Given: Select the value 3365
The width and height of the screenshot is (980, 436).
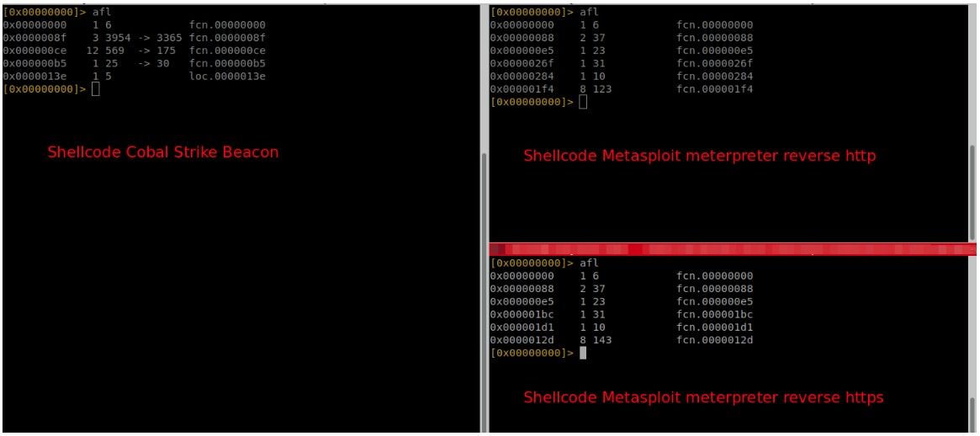Looking at the screenshot, I should pyautogui.click(x=169, y=38).
